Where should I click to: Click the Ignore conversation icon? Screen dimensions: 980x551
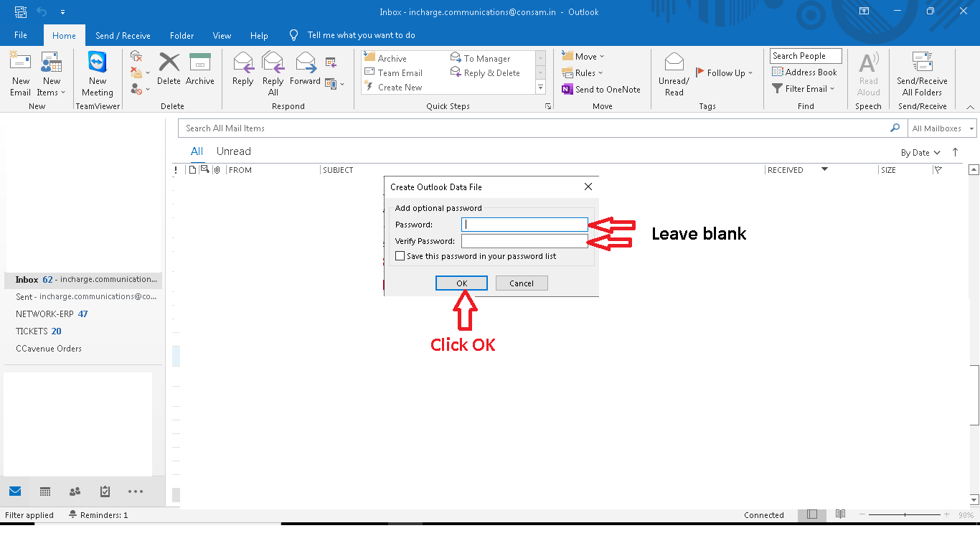point(136,56)
